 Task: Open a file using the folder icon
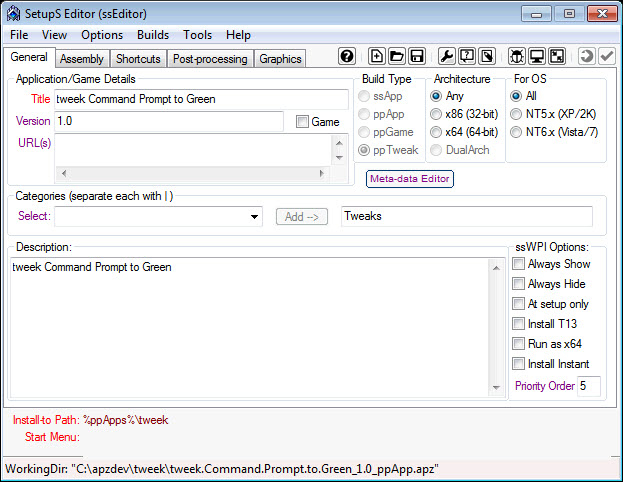point(397,56)
